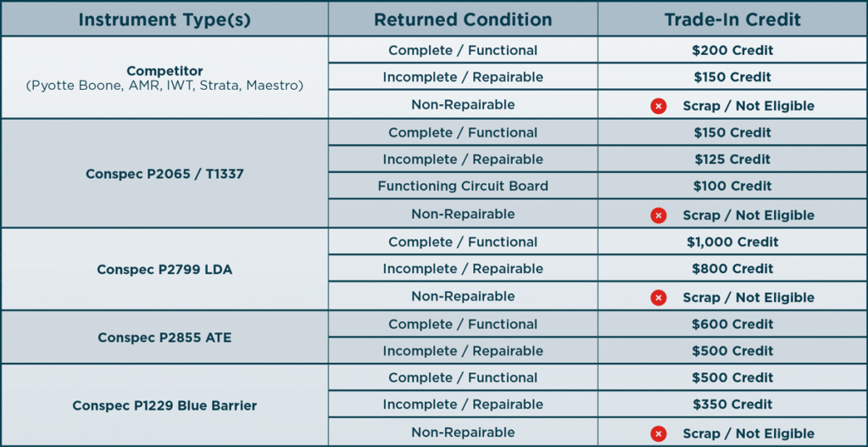
Task: Click the $100 Credit cell
Action: [x=732, y=186]
